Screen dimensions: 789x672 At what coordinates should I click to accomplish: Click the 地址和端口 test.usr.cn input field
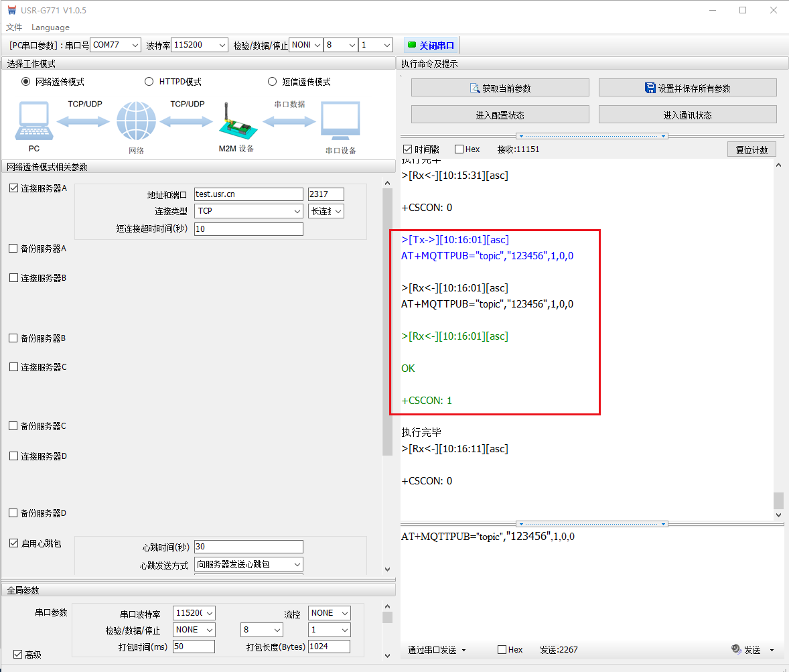tap(248, 194)
